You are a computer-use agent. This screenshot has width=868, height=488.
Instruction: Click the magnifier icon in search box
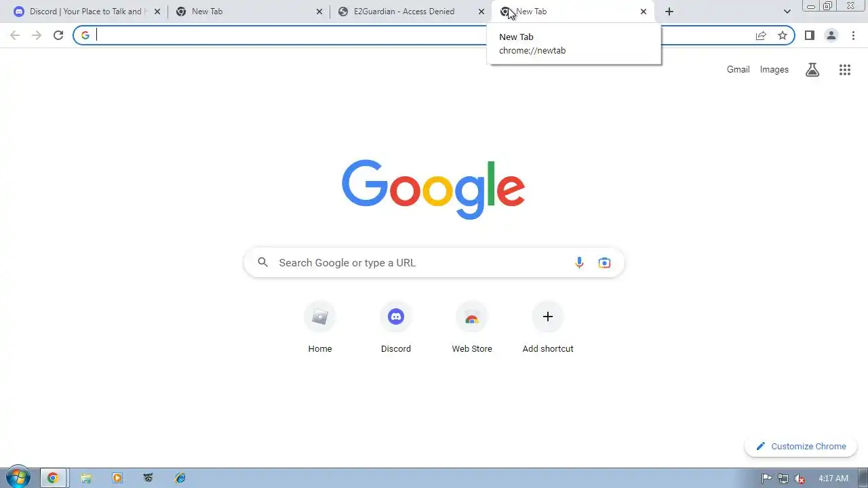263,262
